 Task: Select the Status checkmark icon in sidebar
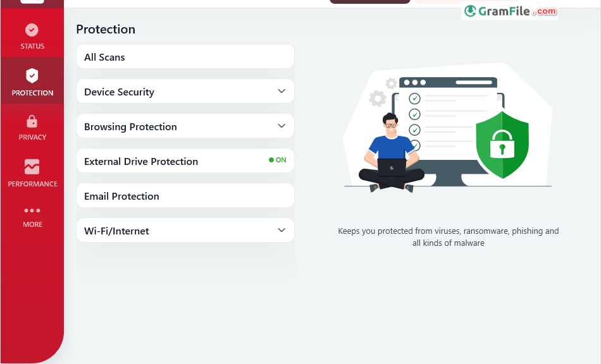click(32, 29)
